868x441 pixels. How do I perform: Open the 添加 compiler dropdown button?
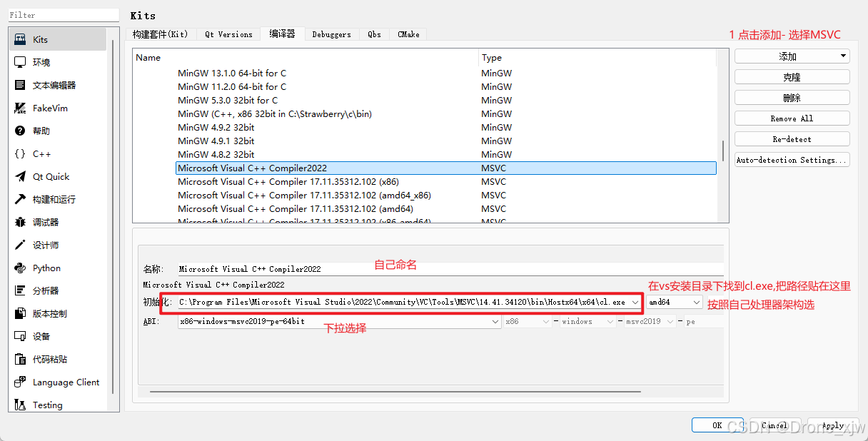pos(792,56)
